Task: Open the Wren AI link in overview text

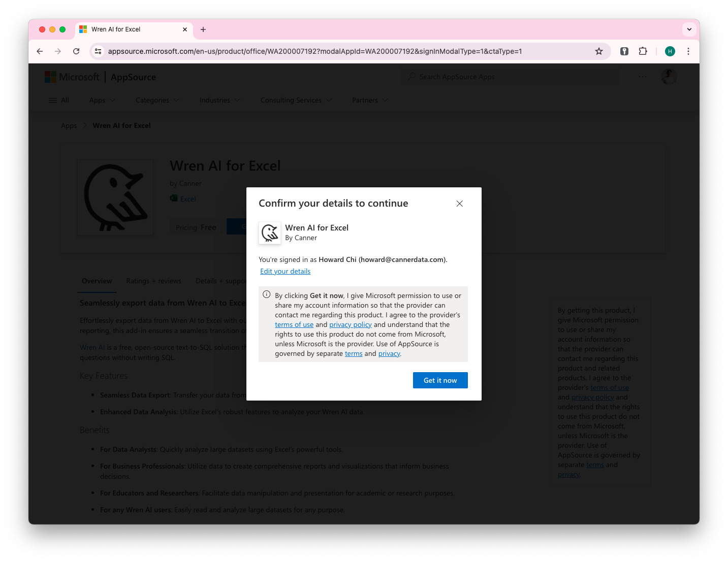Action: point(92,347)
